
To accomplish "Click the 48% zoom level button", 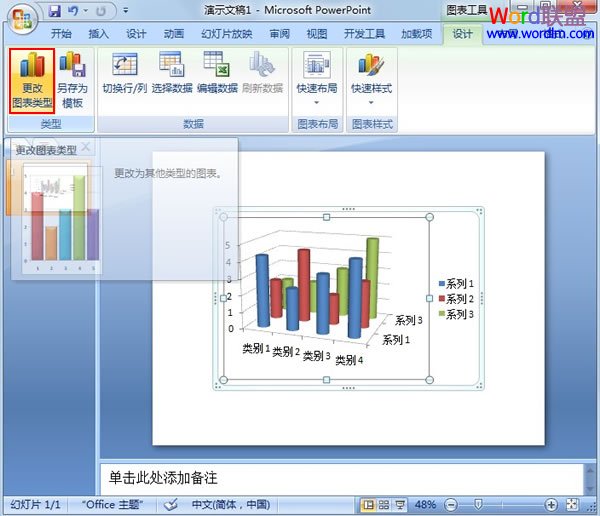I will click(425, 505).
